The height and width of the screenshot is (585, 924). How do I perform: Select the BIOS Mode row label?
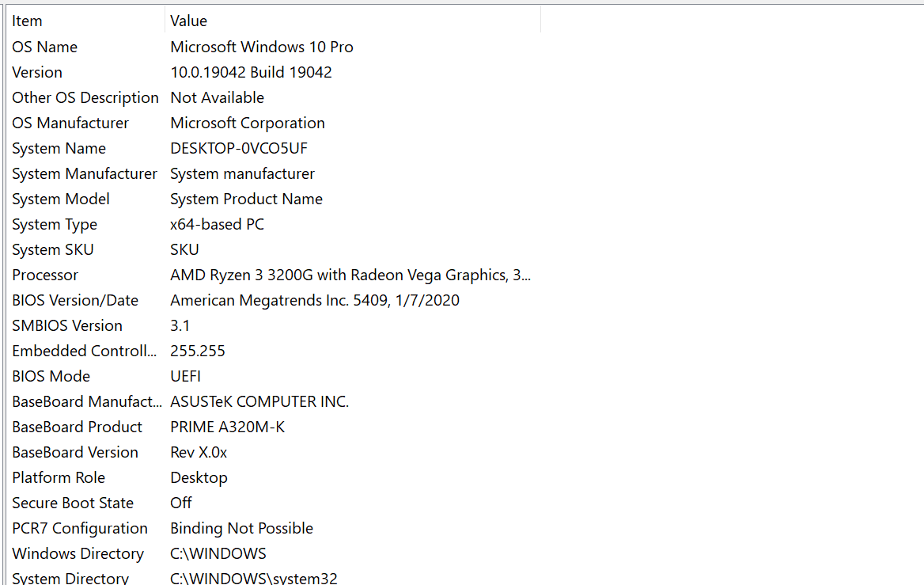51,377
